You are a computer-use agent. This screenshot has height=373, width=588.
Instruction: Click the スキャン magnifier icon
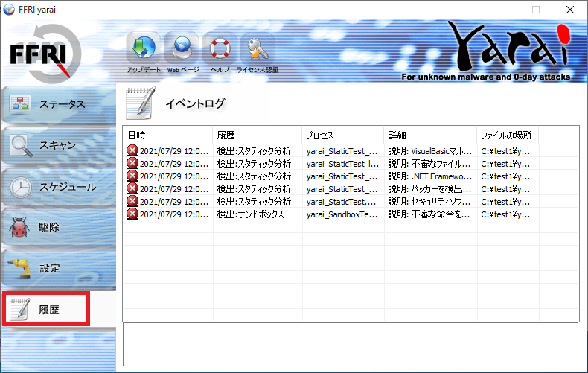point(21,145)
